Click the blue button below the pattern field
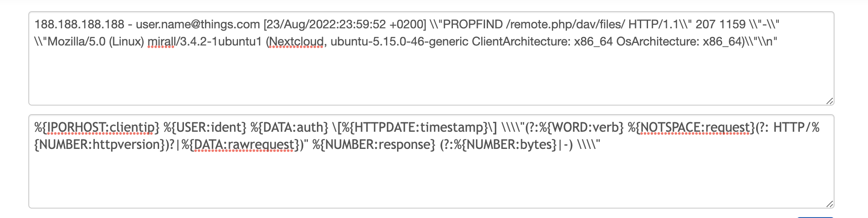Screen dimensions: 868x218 coord(815,217)
